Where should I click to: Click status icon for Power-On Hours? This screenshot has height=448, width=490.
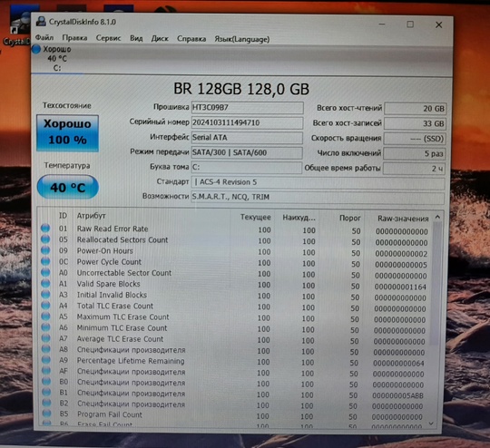(45, 250)
